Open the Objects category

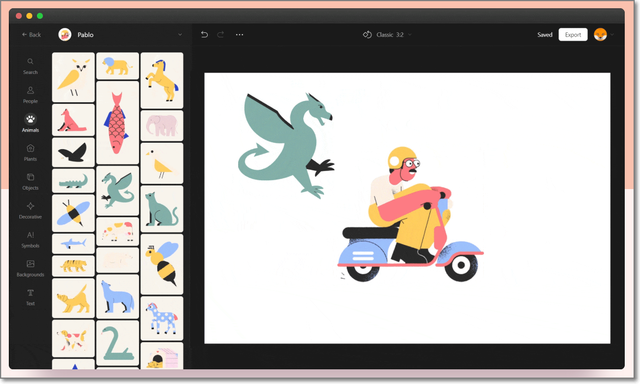30,182
